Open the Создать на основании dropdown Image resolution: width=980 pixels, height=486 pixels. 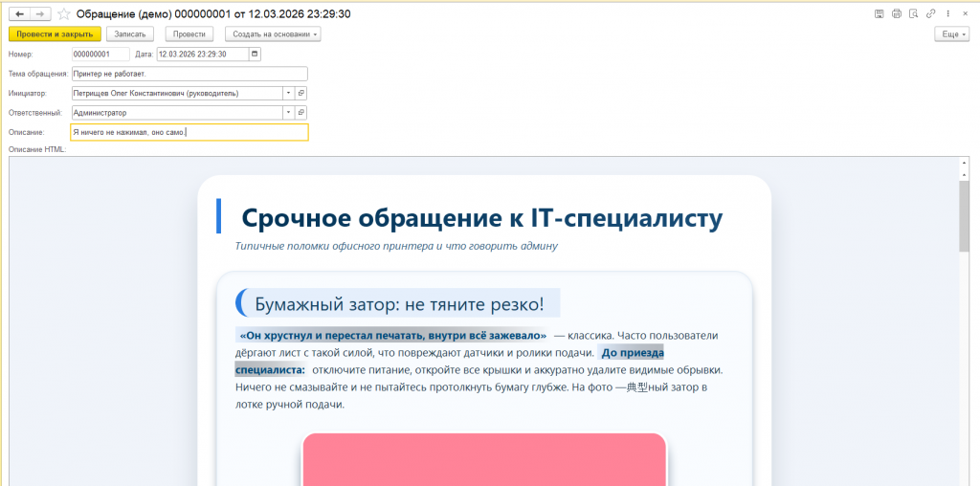pos(273,34)
